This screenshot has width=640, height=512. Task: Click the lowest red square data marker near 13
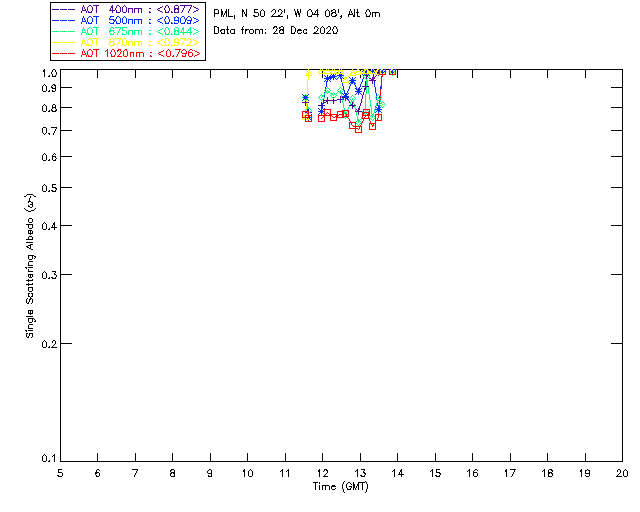pos(358,129)
